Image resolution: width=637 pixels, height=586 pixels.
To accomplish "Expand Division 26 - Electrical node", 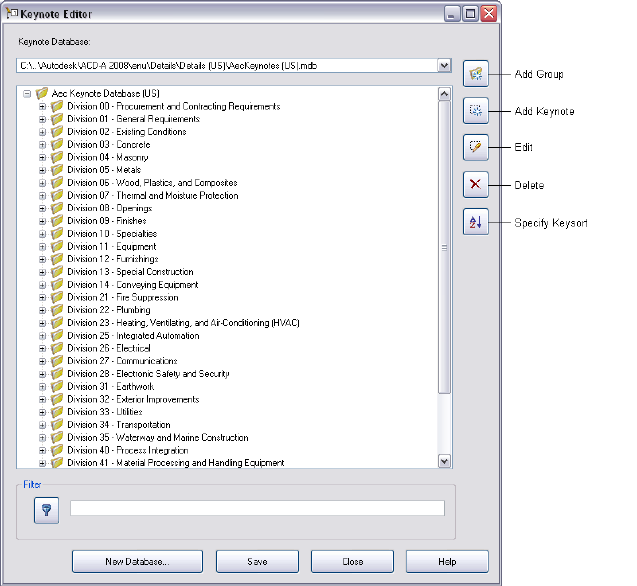I will tap(42, 348).
